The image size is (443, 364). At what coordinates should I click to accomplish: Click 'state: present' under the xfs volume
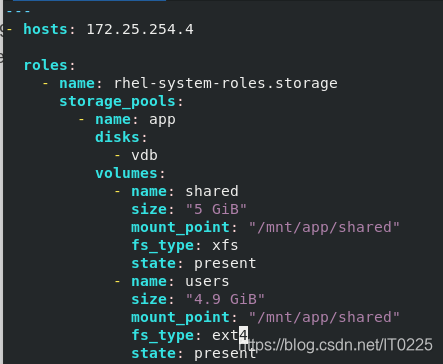pyautogui.click(x=194, y=263)
